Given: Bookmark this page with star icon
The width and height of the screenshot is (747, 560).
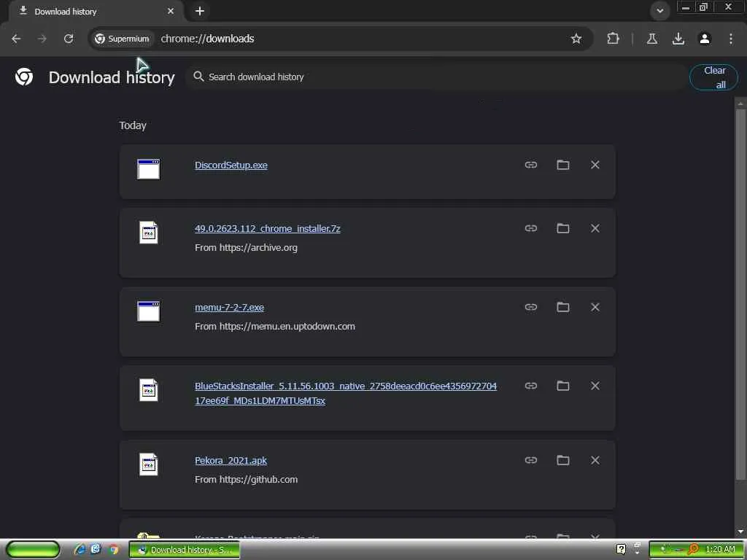Looking at the screenshot, I should click(576, 39).
